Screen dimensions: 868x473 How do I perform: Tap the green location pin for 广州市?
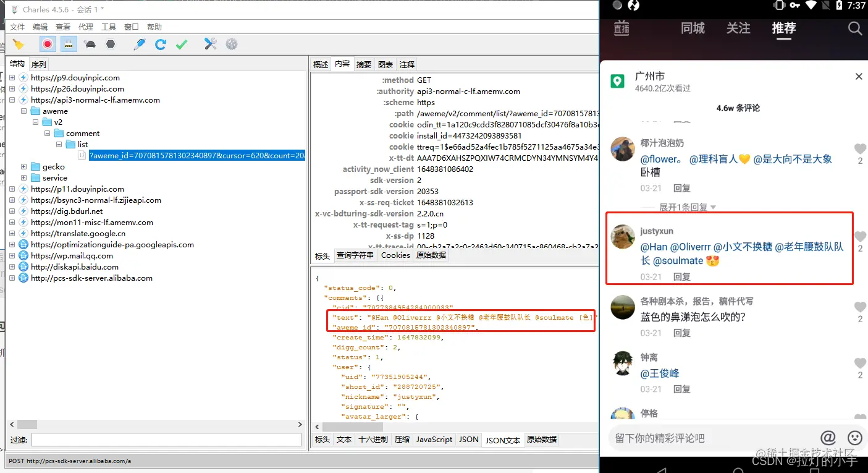tap(618, 81)
